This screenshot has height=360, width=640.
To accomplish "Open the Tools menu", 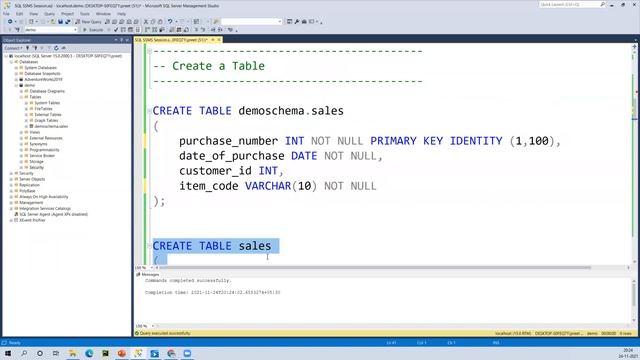I will (x=84, y=14).
